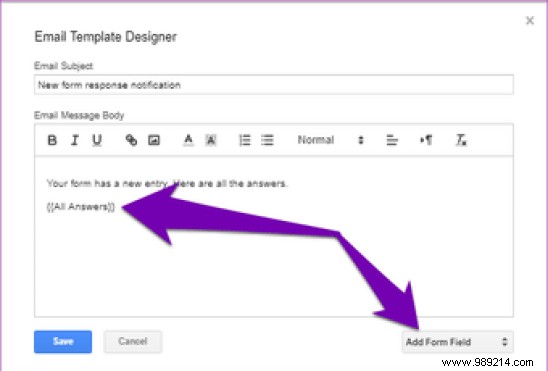
Task: Close the Email Template Designer dialog
Action: pos(530,21)
